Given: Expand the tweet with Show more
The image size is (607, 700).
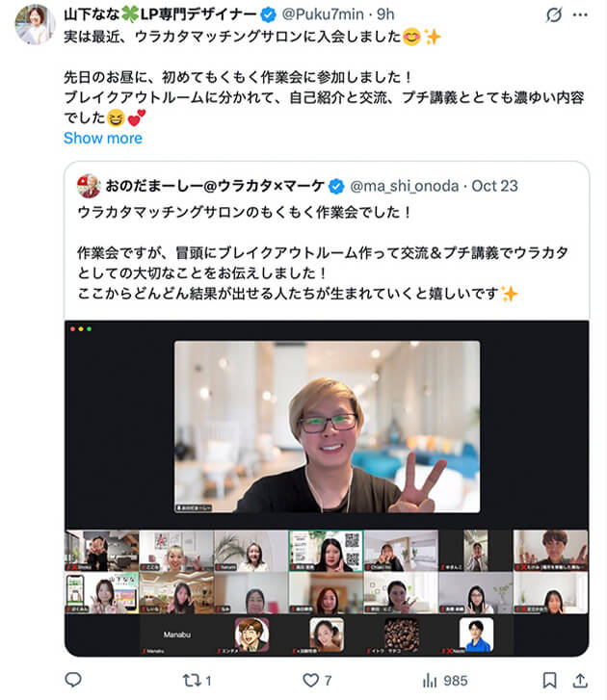Looking at the screenshot, I should coord(103,138).
